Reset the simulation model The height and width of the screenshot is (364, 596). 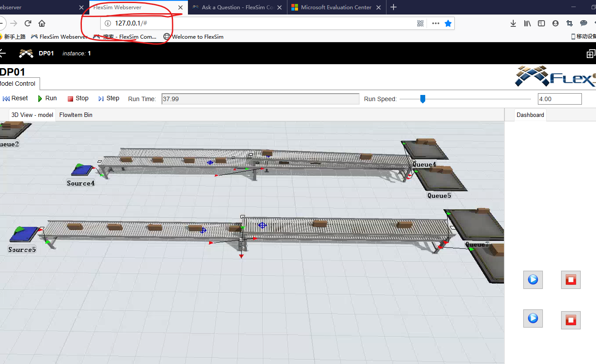15,98
